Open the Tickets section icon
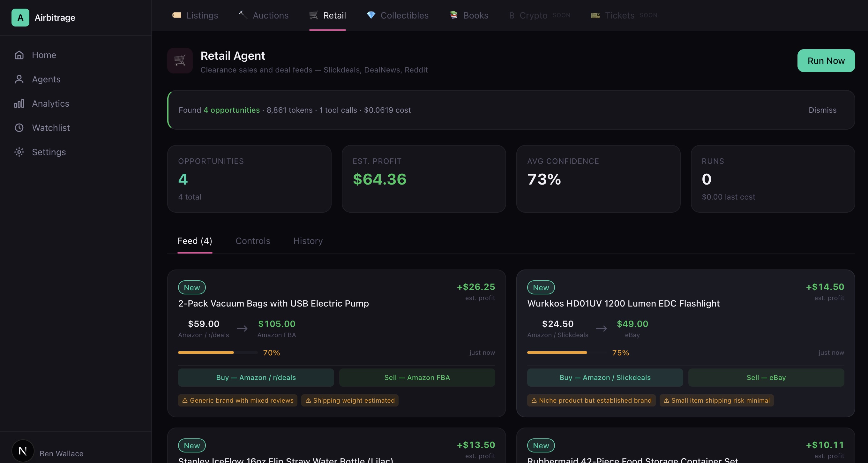 click(595, 16)
